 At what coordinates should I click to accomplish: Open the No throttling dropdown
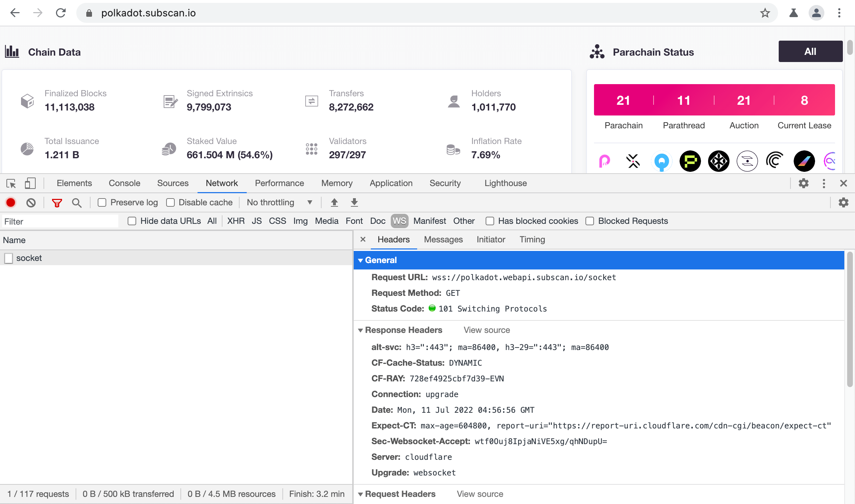click(x=280, y=202)
